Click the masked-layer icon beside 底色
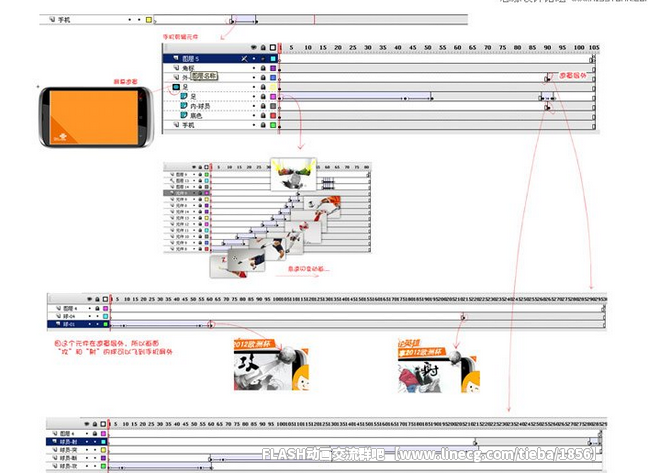 pos(184,115)
